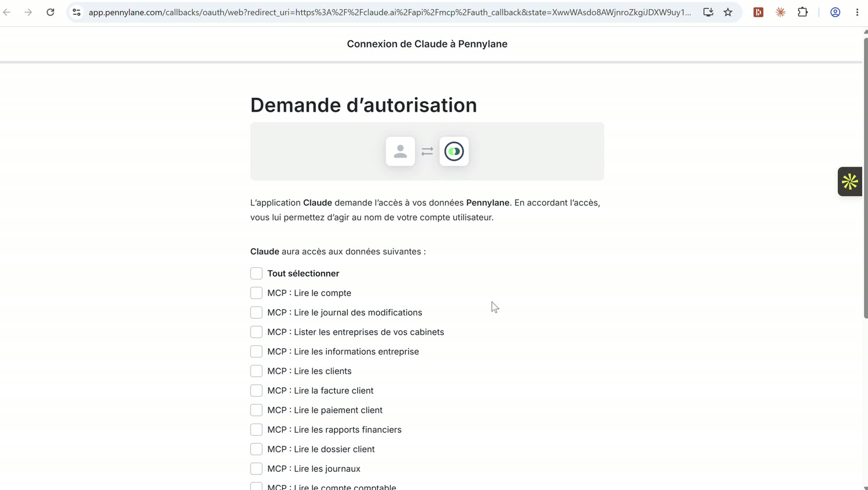
Task: Check MCP : Lire le dossier client
Action: (256, 449)
